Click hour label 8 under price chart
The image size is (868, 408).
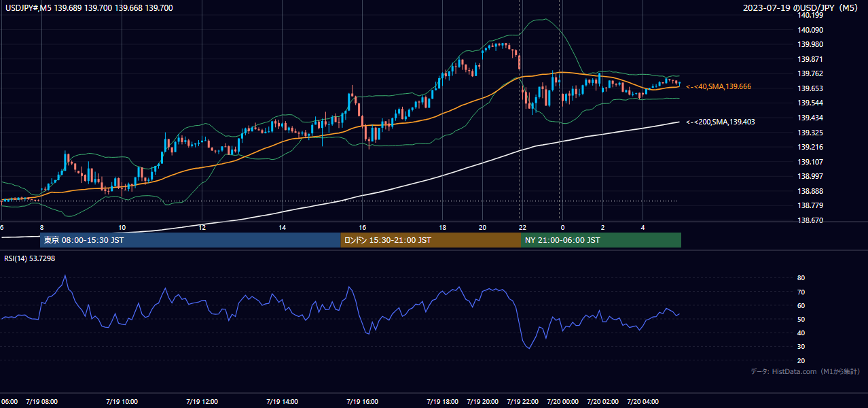[41, 227]
